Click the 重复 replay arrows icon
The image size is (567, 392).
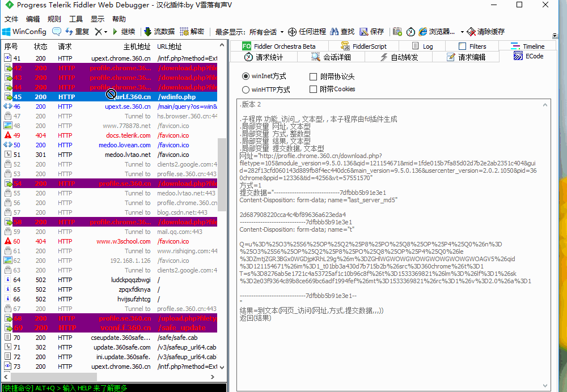[x=69, y=32]
